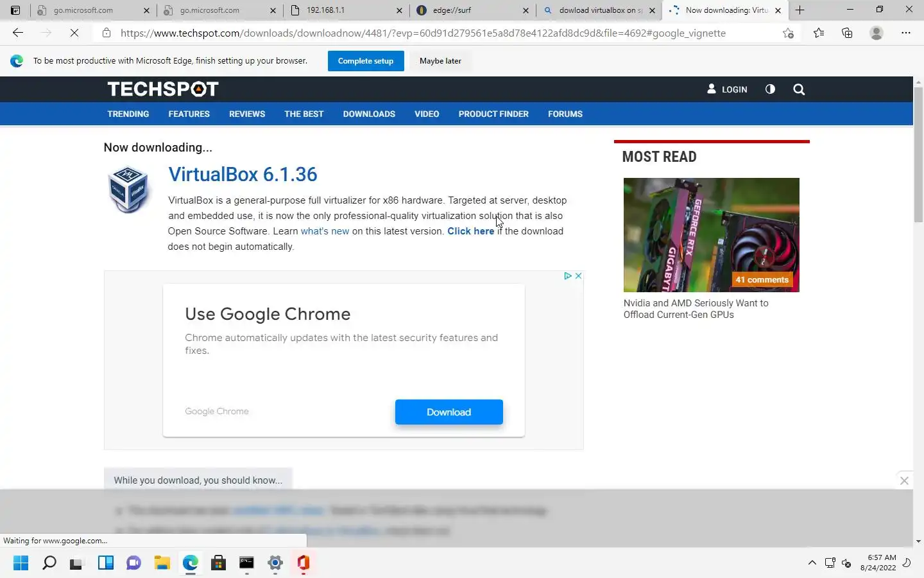Open Task View on taskbar
Viewport: 924px width, 578px height.
coord(77,563)
